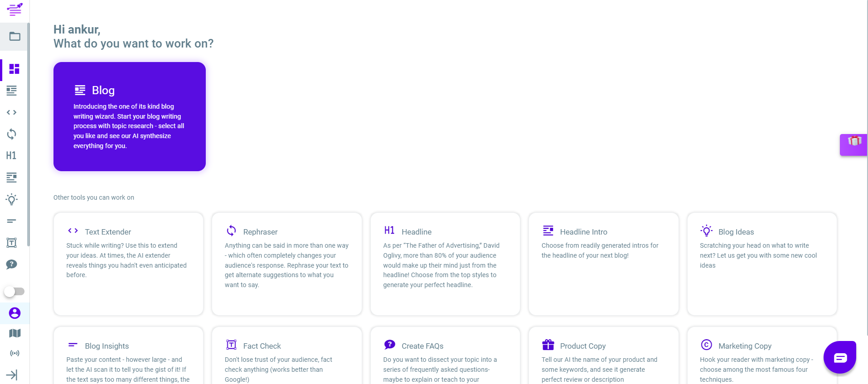This screenshot has height=384, width=868.
Task: Open the Blog Ideas card
Action: 762,264
